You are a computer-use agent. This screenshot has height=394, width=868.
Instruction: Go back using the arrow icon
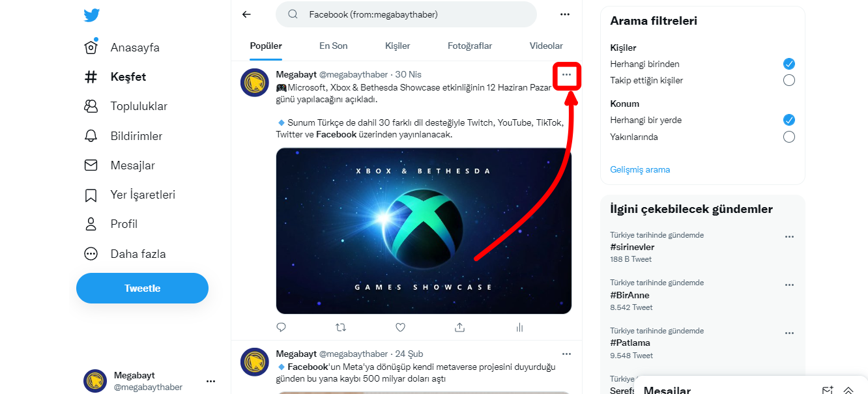coord(246,14)
